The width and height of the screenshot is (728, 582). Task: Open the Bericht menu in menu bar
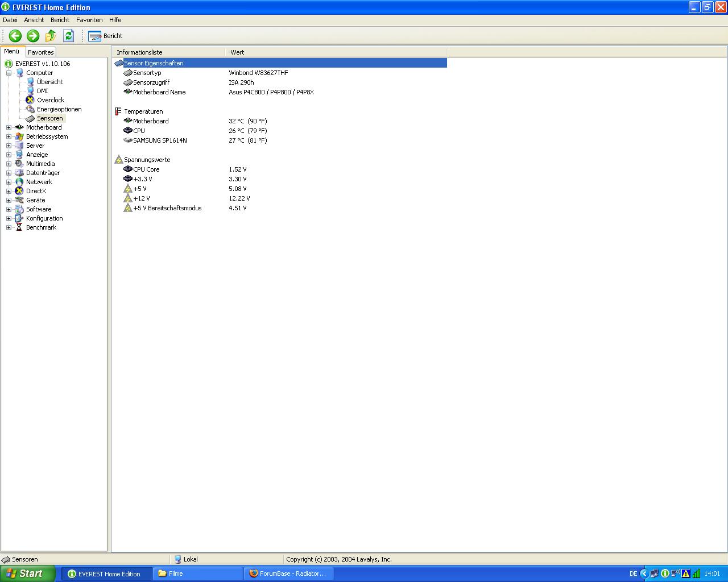[60, 20]
